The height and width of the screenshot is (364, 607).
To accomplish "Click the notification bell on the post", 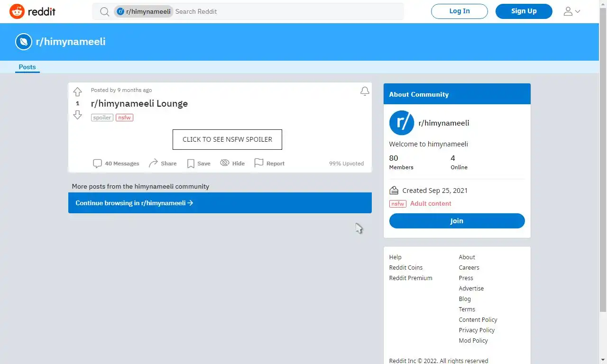I will [365, 91].
